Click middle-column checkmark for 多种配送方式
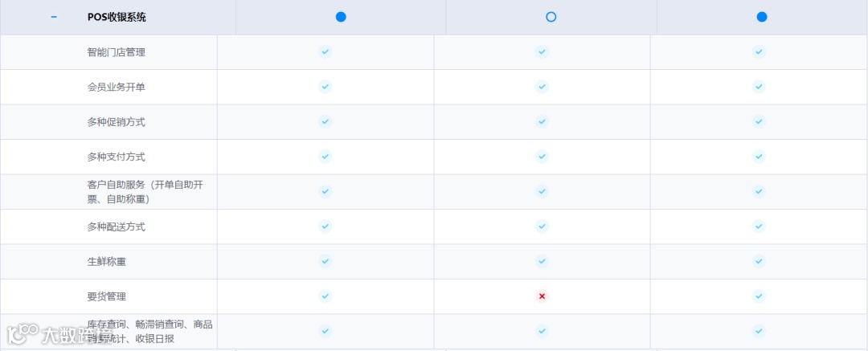This screenshot has height=351, width=868. pos(542,227)
